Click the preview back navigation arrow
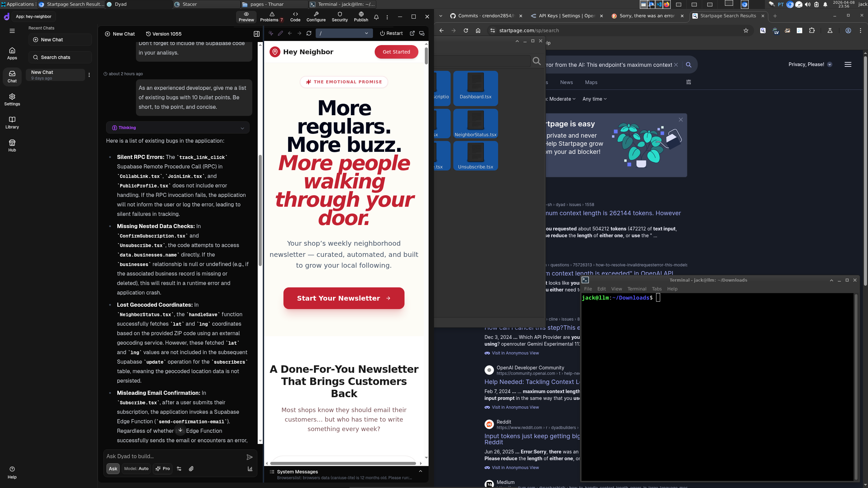The width and height of the screenshot is (868, 488). pos(290,33)
